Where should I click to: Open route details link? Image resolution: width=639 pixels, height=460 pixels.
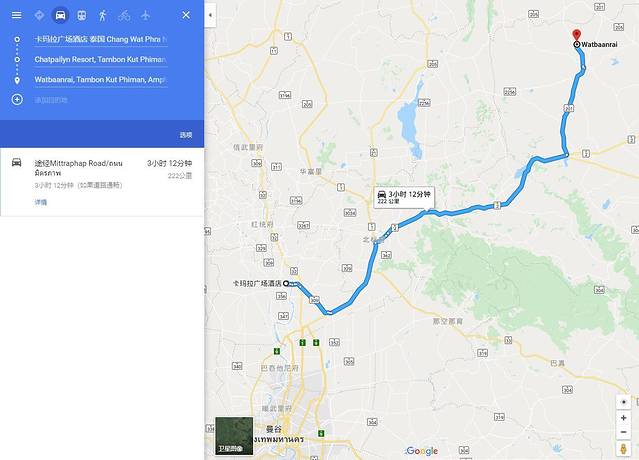[41, 202]
